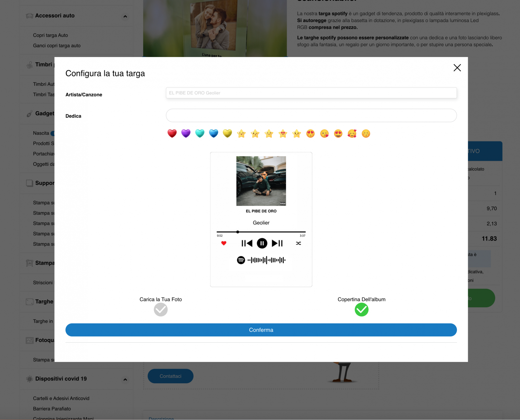Open Cartelli e Adesivi Anticovid link
Image resolution: width=520 pixels, height=420 pixels.
(61, 398)
